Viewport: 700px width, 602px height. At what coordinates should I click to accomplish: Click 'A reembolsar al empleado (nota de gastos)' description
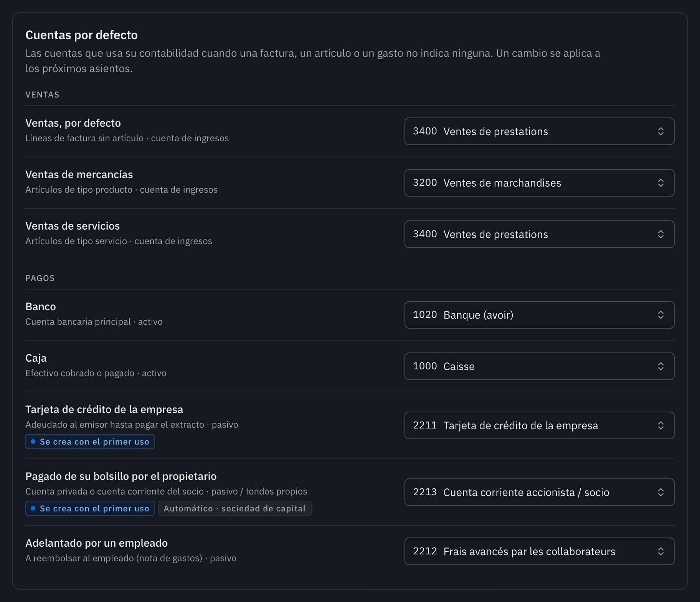(114, 558)
